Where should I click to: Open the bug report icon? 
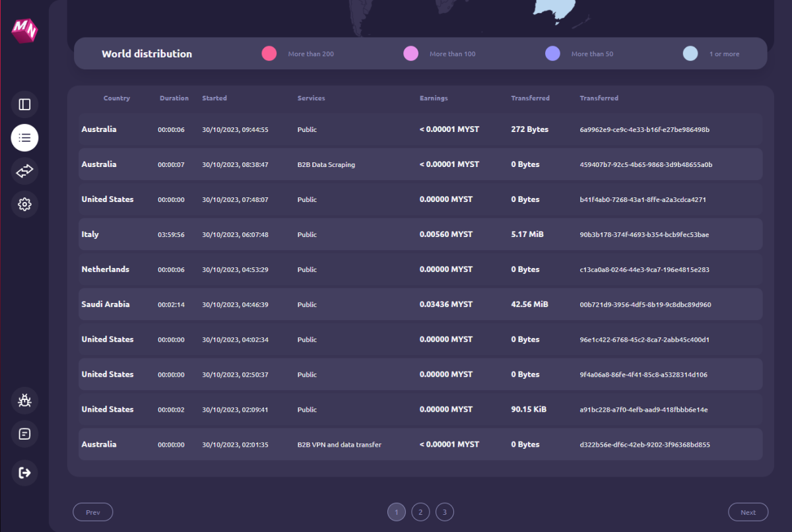[x=24, y=400]
